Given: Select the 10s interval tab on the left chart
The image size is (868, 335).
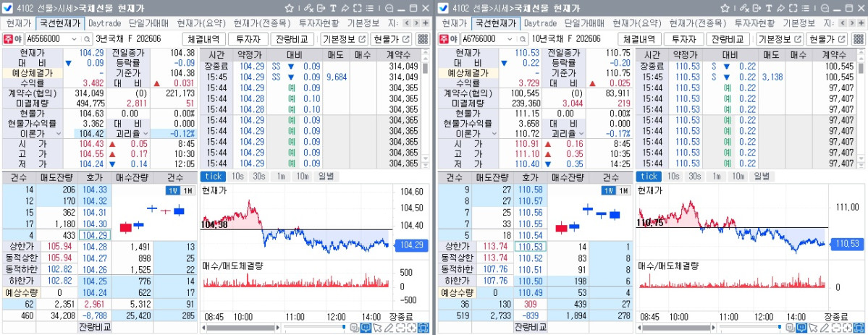Looking at the screenshot, I should click(237, 176).
